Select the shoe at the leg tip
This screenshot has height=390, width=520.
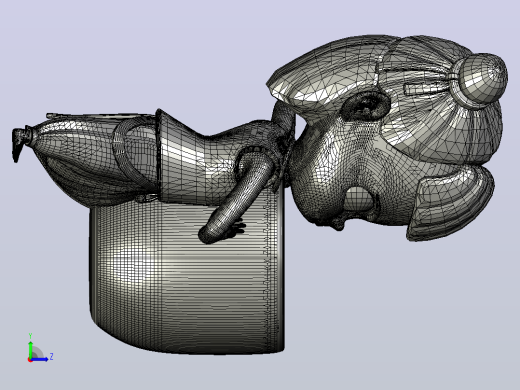pyautogui.click(x=19, y=143)
